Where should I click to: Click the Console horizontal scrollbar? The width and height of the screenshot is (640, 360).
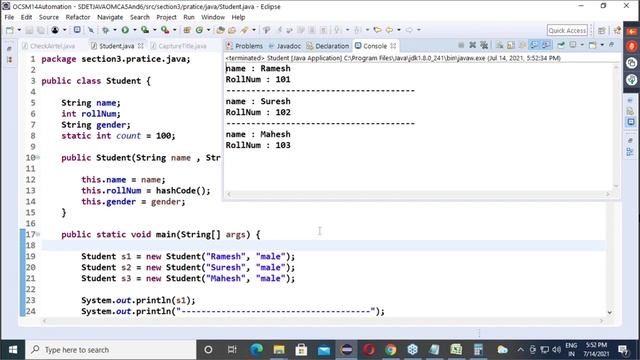coord(418,194)
